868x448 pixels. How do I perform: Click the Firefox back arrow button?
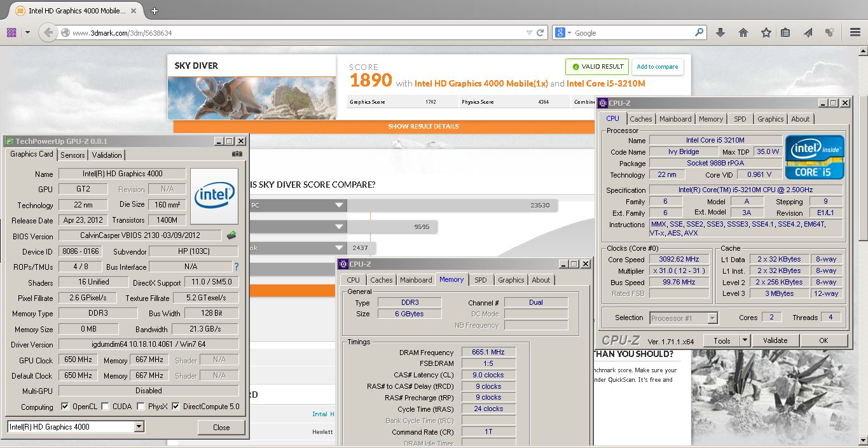point(48,32)
